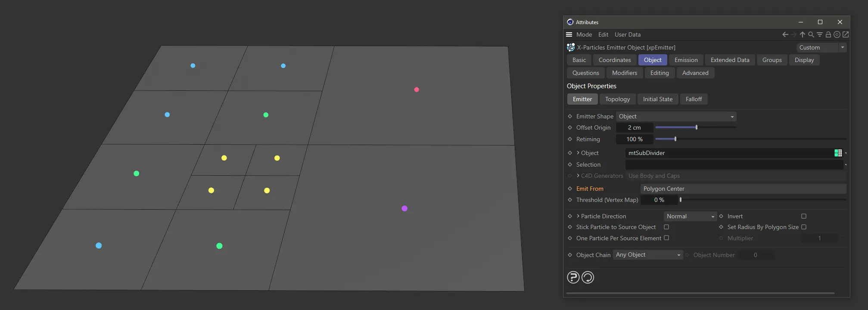Click the Cinema 4D logo in title bar
The width and height of the screenshot is (868, 310).
click(x=570, y=22)
